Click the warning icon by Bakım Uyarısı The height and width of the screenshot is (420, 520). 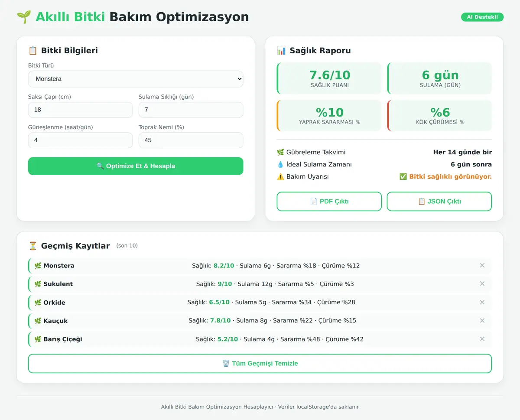click(280, 176)
